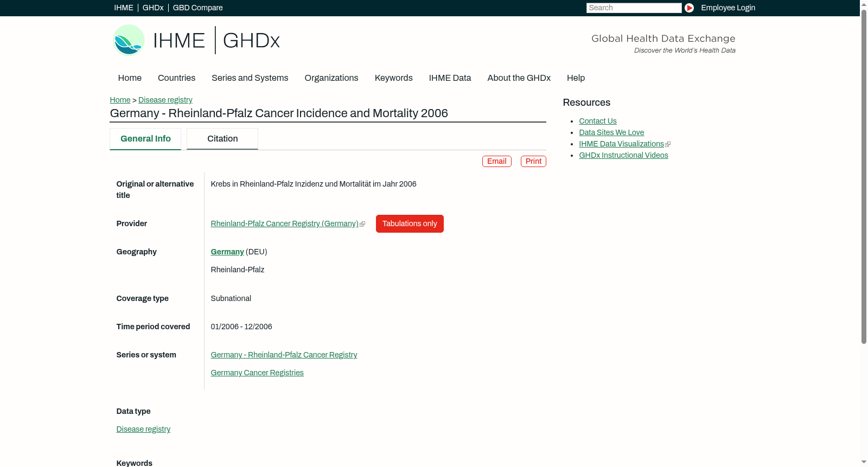The height and width of the screenshot is (467, 868).
Task: Open Series and Systems menu
Action: (x=250, y=78)
